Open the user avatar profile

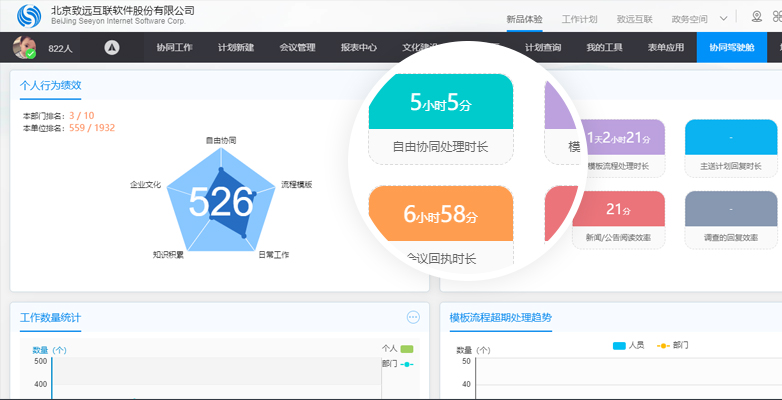(24, 47)
